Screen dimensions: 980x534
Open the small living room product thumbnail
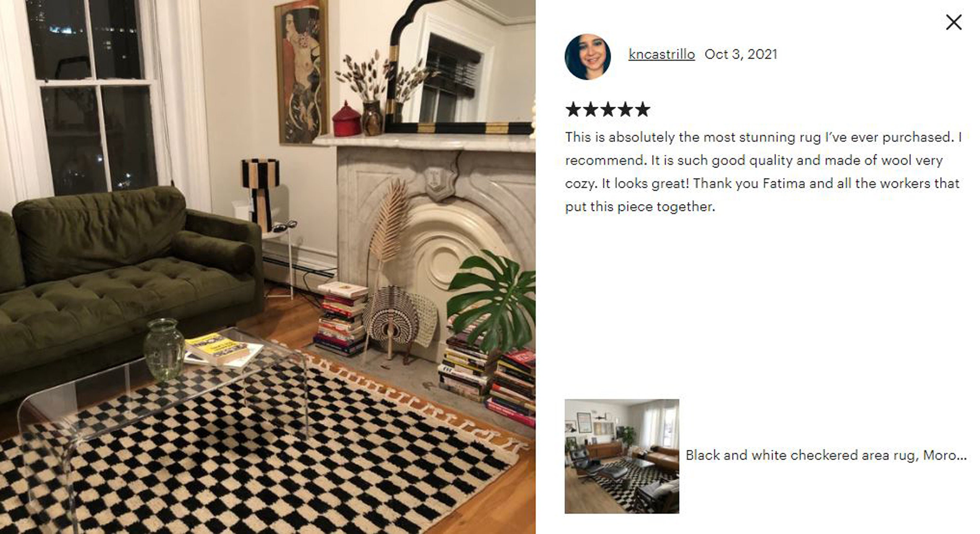pyautogui.click(x=622, y=456)
